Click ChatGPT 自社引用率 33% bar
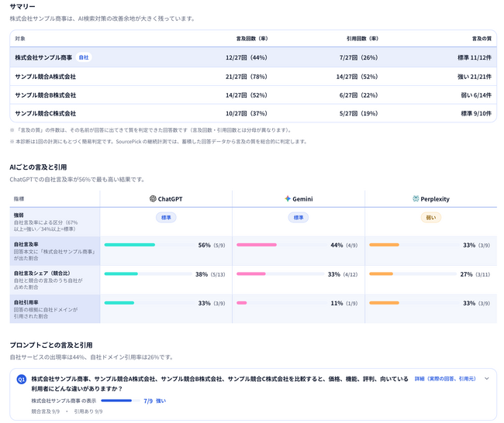The width and height of the screenshot is (504, 423). coord(149,303)
